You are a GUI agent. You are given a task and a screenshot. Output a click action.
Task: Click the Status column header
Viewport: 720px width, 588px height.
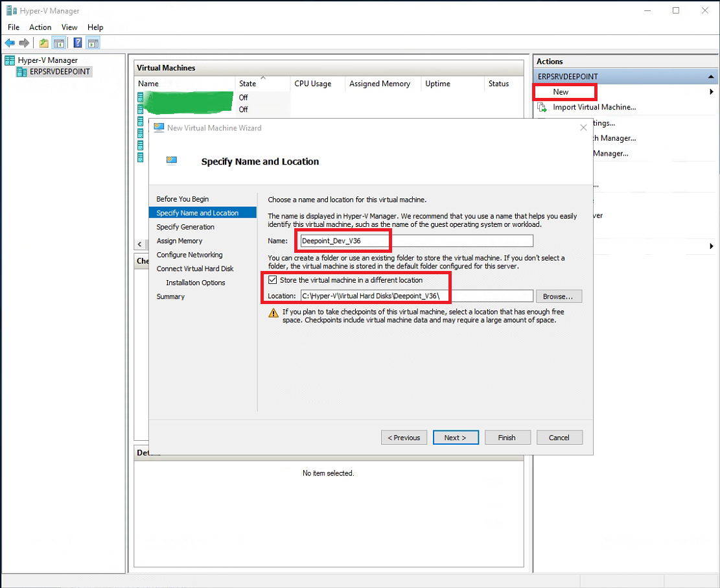(x=504, y=84)
